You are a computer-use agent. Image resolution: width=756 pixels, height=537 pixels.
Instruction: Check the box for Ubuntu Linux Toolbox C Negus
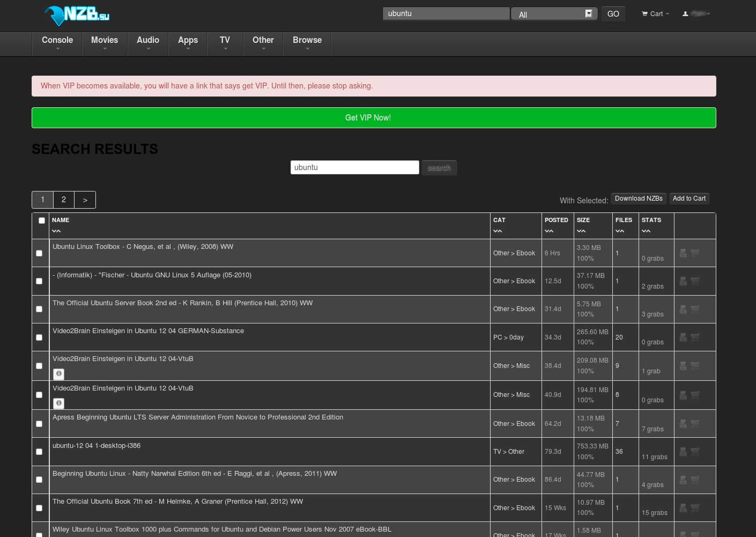(x=39, y=253)
